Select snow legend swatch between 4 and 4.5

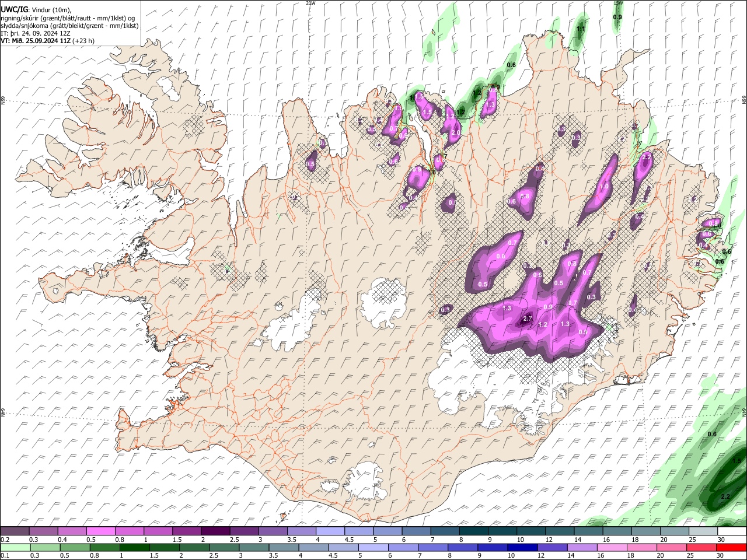(330, 531)
